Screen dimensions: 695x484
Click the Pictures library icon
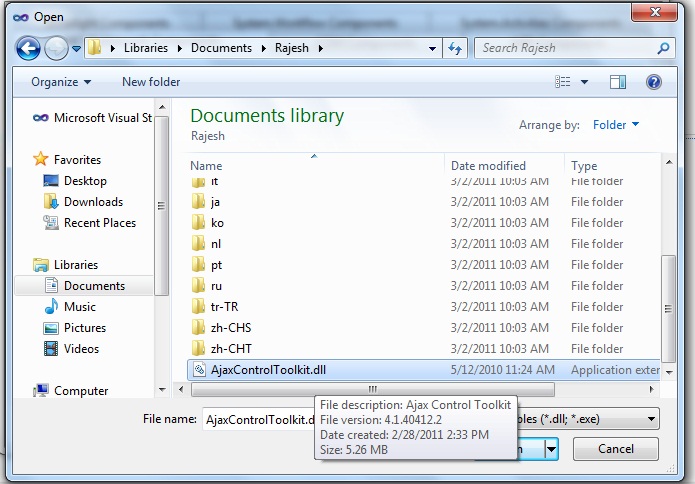click(51, 328)
